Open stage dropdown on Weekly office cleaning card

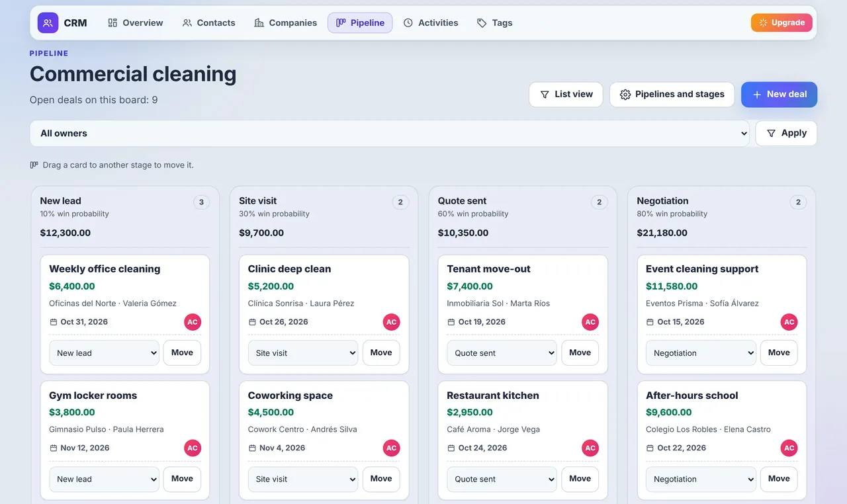point(105,353)
